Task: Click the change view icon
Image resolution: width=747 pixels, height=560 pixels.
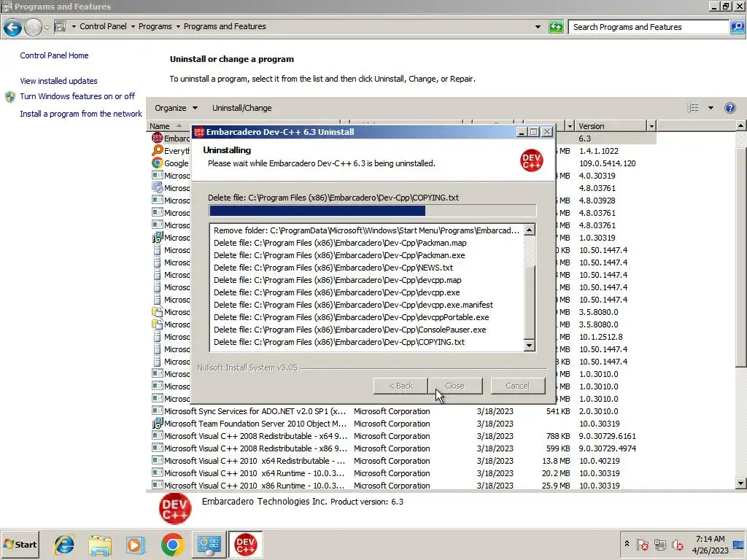Action: 693,108
